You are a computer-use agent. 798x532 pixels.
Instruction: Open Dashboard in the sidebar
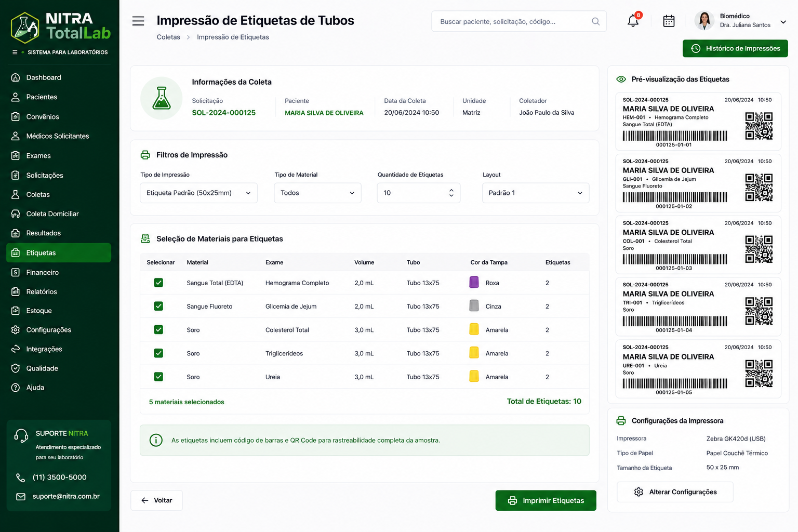(x=59, y=77)
